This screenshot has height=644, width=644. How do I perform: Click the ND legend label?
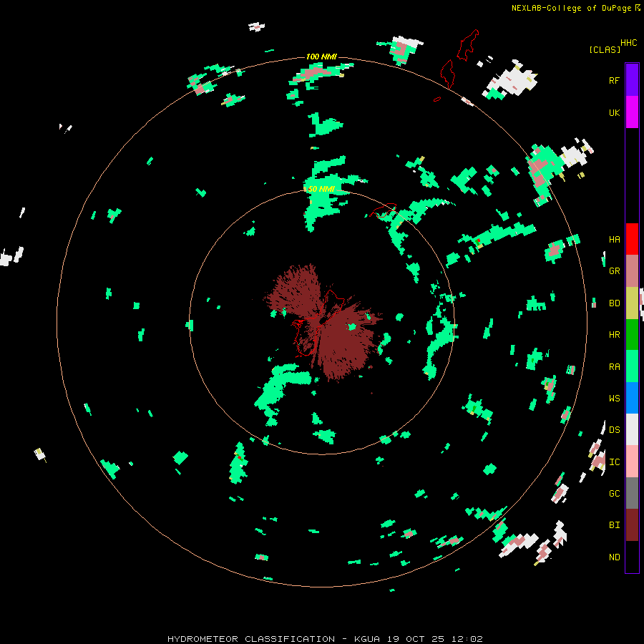coord(614,557)
